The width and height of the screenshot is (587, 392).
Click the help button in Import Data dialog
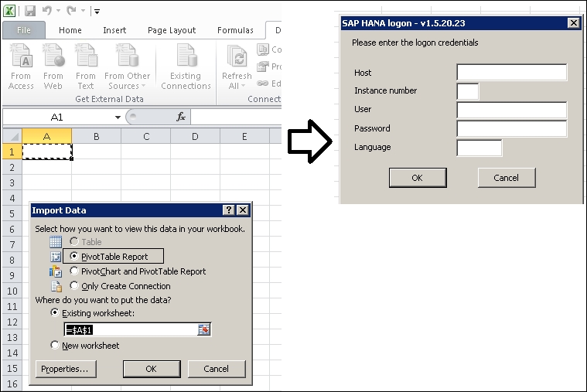click(229, 210)
